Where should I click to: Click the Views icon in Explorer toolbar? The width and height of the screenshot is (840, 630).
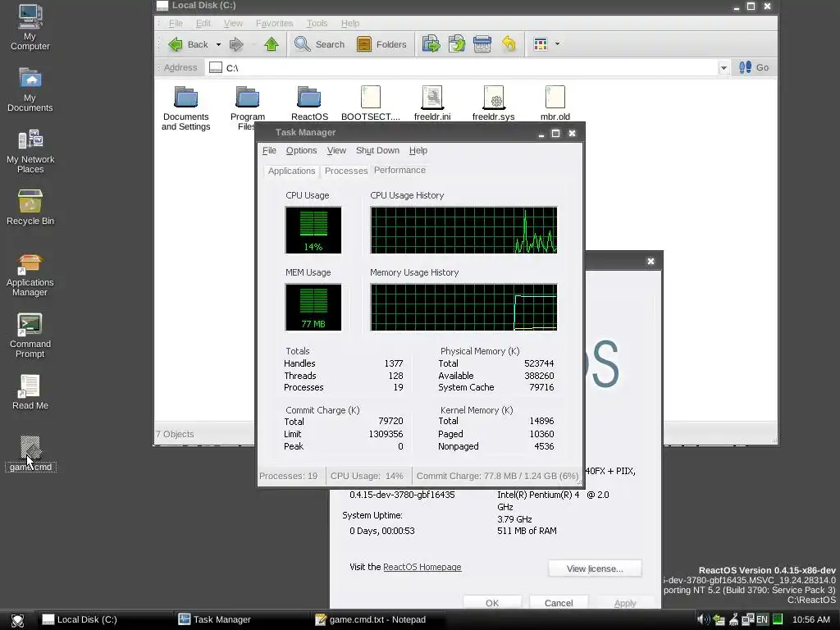click(541, 44)
